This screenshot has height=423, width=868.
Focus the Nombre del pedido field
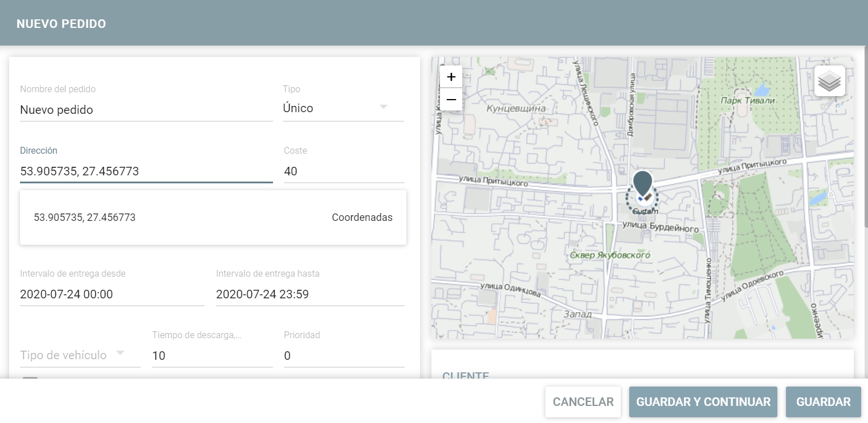(146, 110)
